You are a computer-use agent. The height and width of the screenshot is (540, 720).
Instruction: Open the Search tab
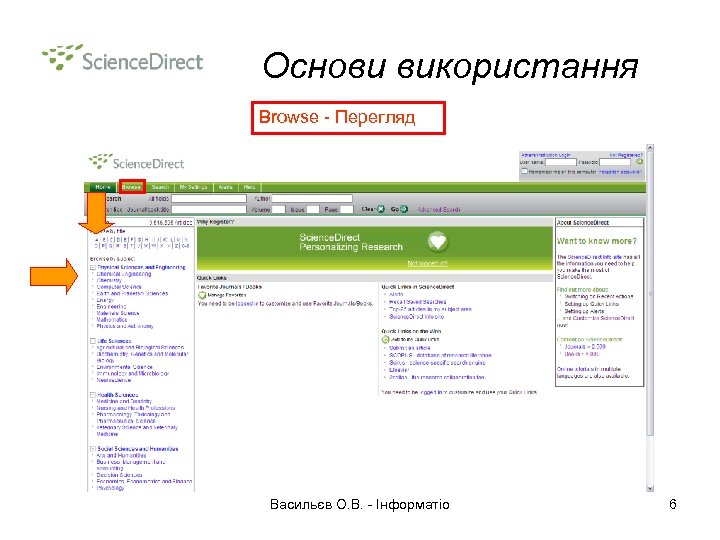point(160,187)
